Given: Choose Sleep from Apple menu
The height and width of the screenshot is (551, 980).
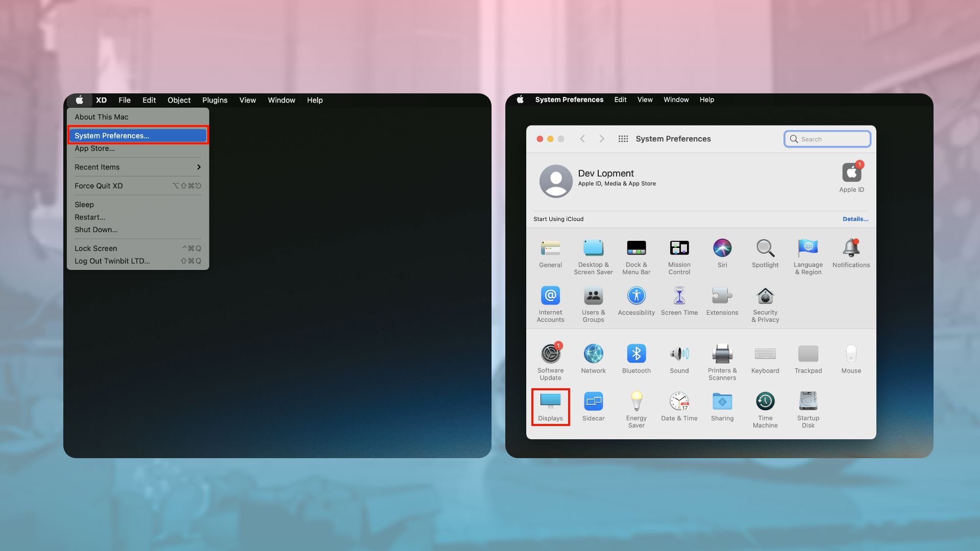Looking at the screenshot, I should (x=138, y=205).
